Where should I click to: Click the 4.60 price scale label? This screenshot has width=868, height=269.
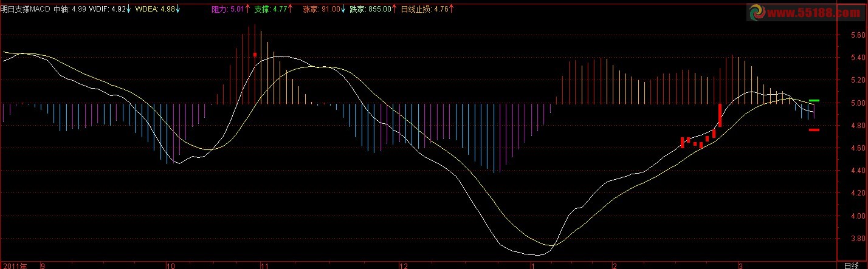click(x=858, y=148)
